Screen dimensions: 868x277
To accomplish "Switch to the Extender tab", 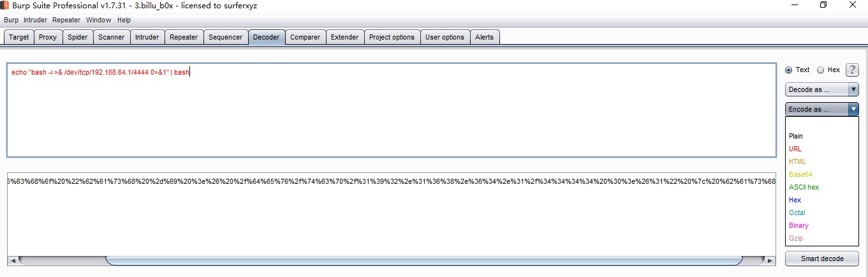I will [345, 37].
